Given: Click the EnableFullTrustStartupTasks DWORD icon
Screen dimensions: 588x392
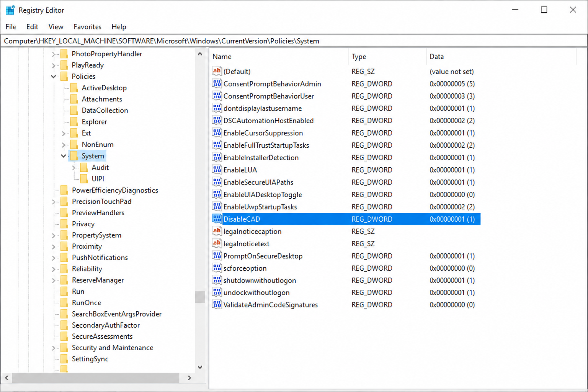Looking at the screenshot, I should (x=217, y=145).
